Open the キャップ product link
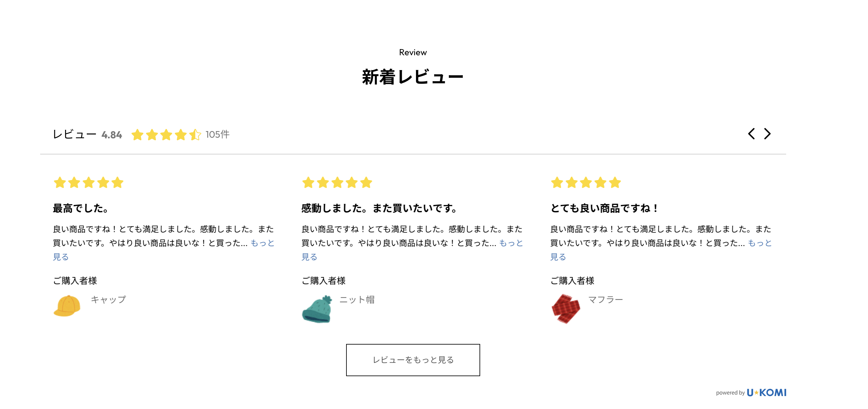This screenshot has width=868, height=409. pyautogui.click(x=108, y=299)
